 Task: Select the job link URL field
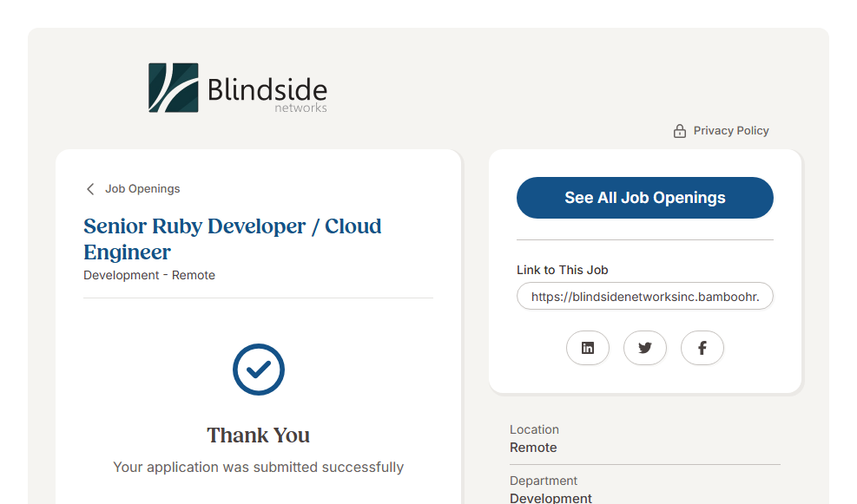[x=644, y=297]
